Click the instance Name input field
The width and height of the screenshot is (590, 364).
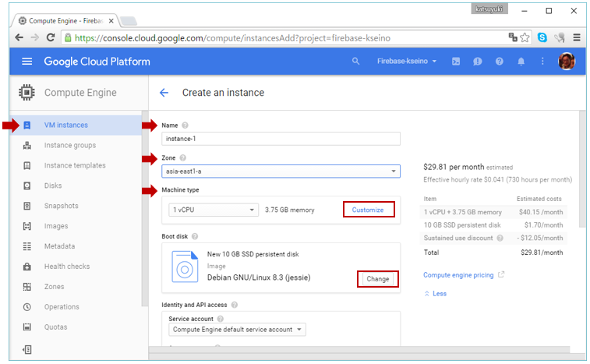(281, 139)
